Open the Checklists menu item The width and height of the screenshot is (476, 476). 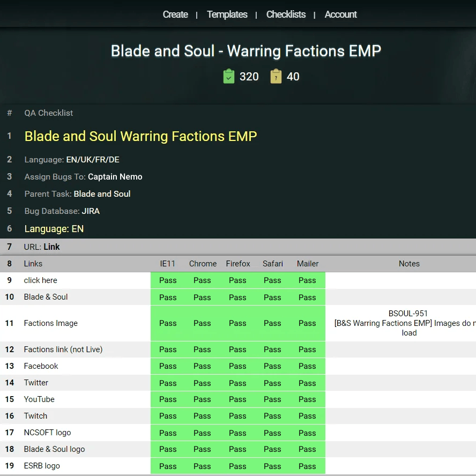click(286, 14)
